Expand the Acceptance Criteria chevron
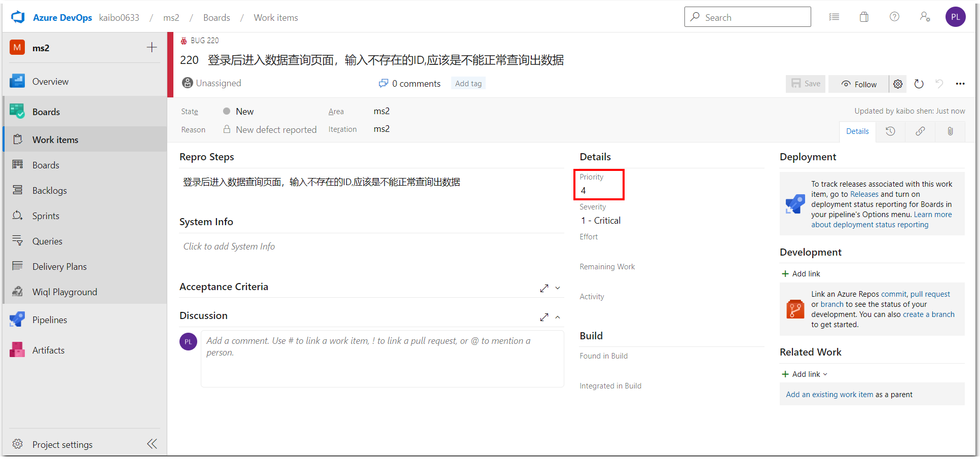The image size is (980, 460). pyautogui.click(x=558, y=288)
